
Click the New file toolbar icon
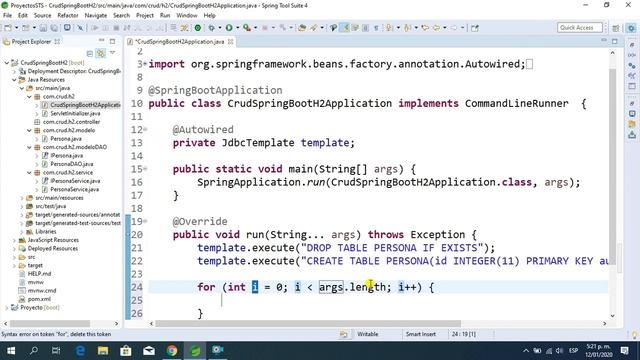coord(8,28)
